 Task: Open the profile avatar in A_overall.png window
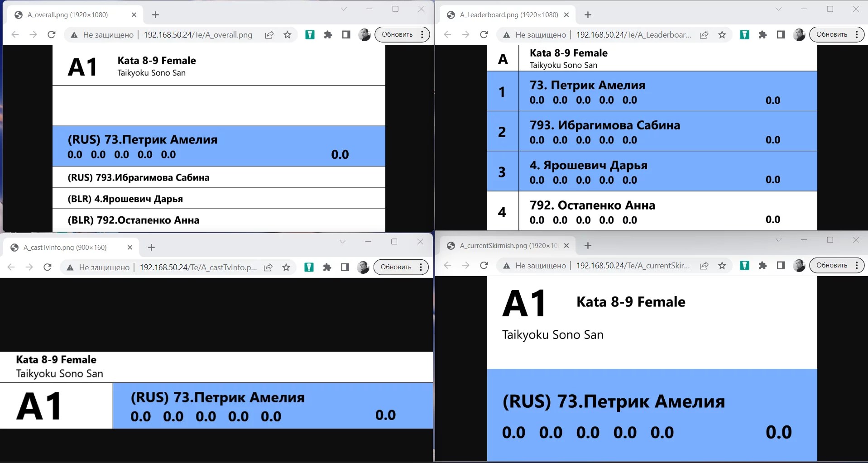[364, 34]
